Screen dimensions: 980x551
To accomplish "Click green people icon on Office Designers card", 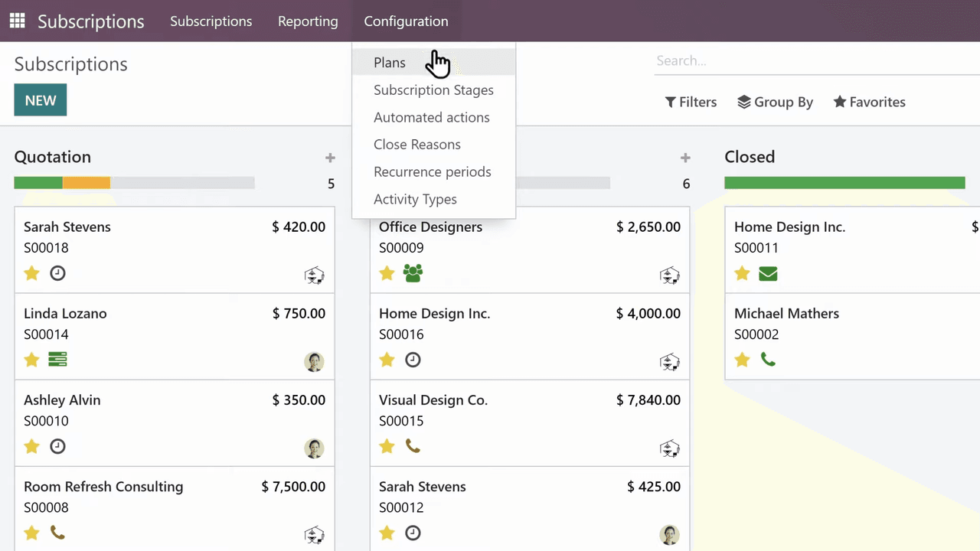I will [413, 273].
